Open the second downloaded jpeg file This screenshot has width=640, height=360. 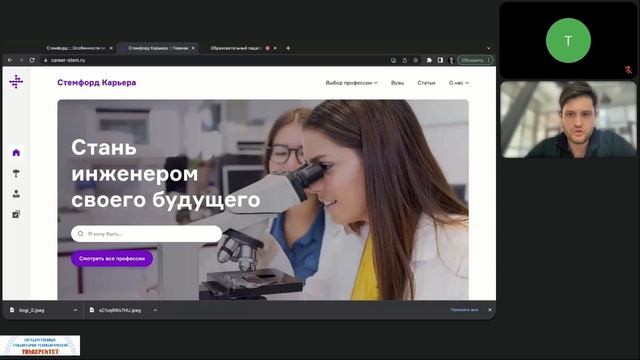point(120,310)
